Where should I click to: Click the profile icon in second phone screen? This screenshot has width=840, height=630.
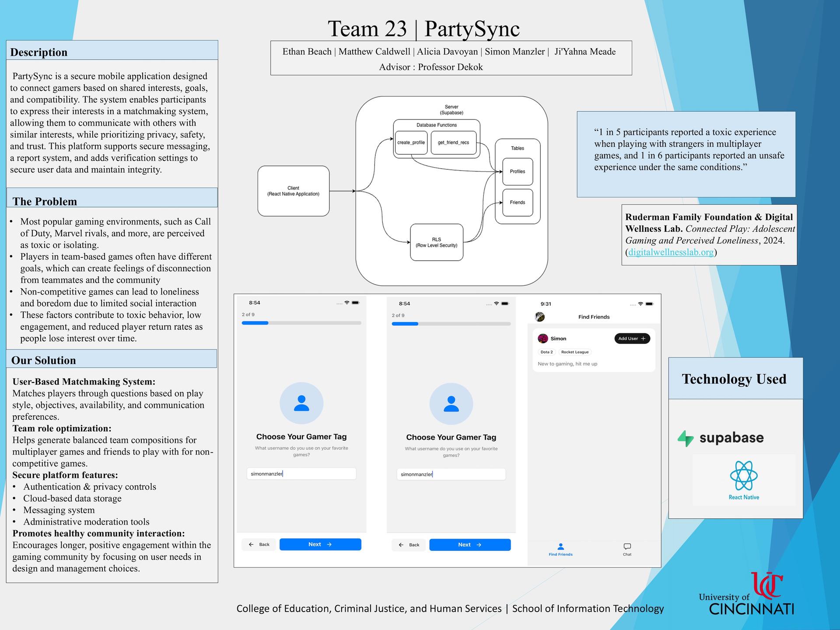(x=451, y=404)
